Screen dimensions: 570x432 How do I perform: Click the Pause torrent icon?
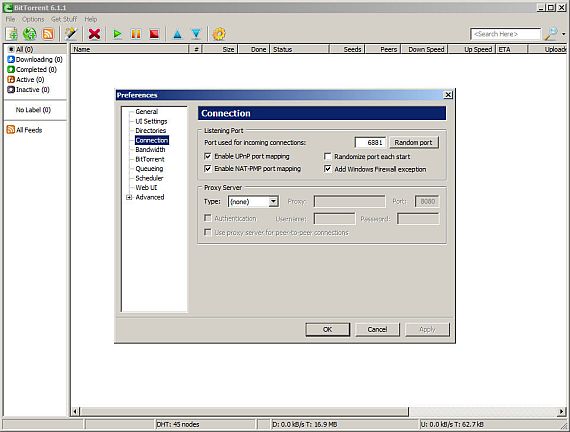136,34
